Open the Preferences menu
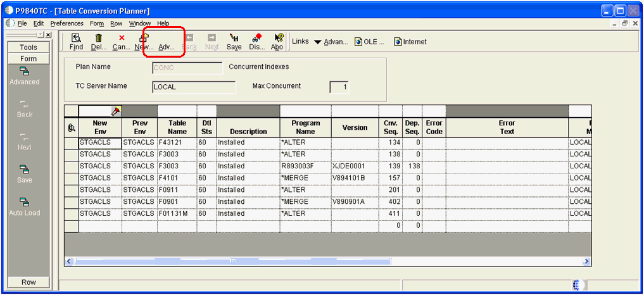Image resolution: width=644 pixels, height=295 pixels. click(x=66, y=23)
